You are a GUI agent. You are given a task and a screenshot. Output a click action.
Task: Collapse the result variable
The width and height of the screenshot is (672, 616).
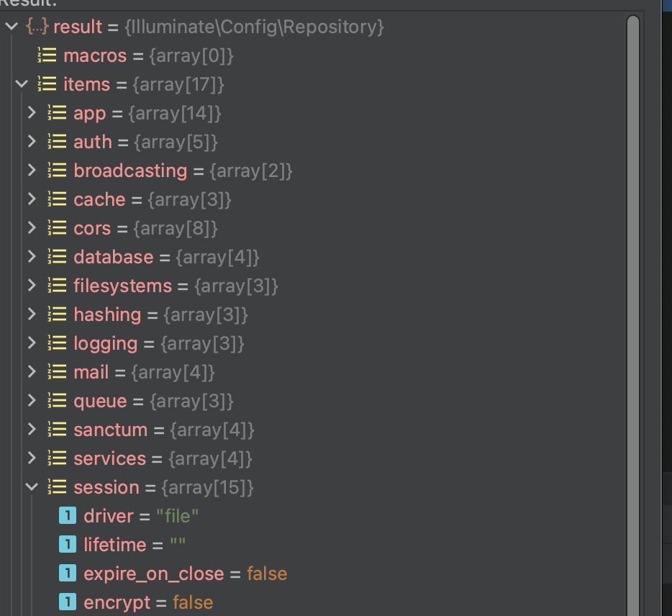(x=9, y=27)
